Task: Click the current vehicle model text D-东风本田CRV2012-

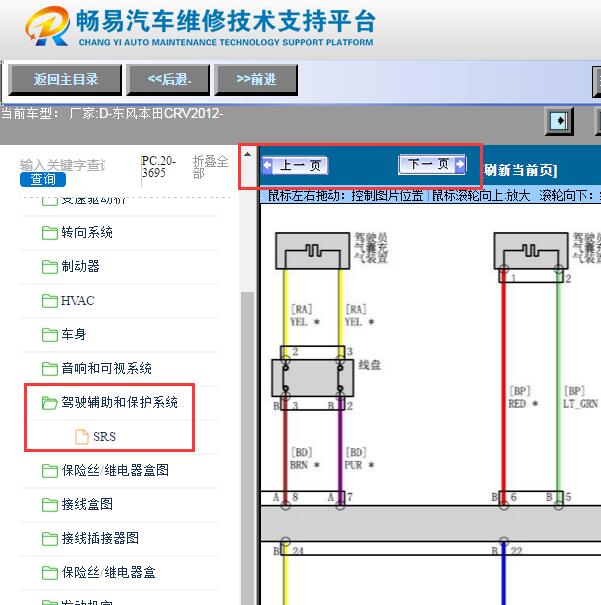Action: coord(161,114)
